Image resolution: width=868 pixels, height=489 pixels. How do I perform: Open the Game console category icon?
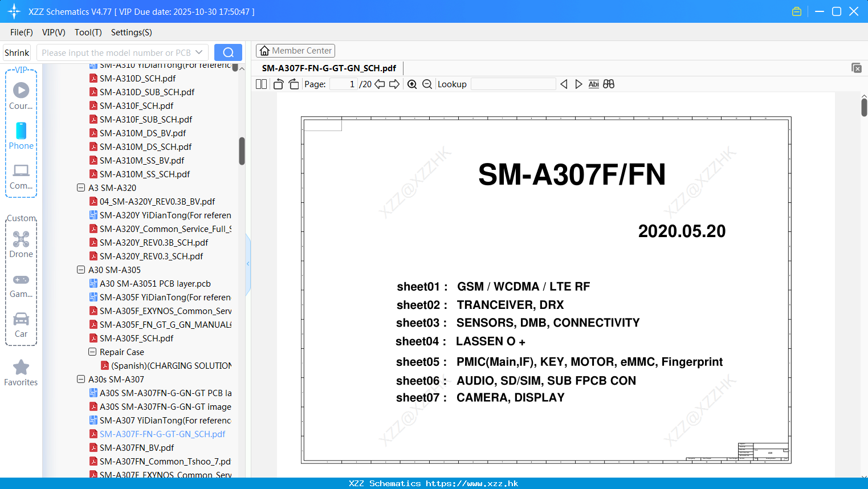(21, 285)
